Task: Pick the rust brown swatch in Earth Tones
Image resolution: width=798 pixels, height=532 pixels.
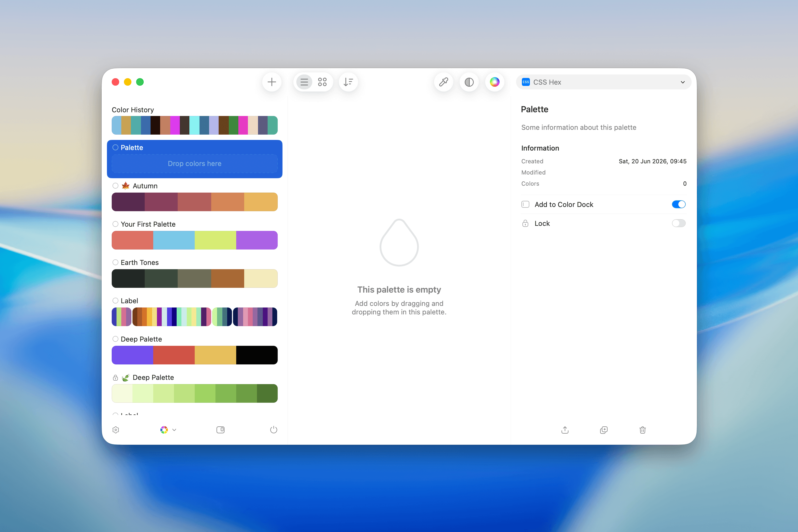Action: point(228,279)
